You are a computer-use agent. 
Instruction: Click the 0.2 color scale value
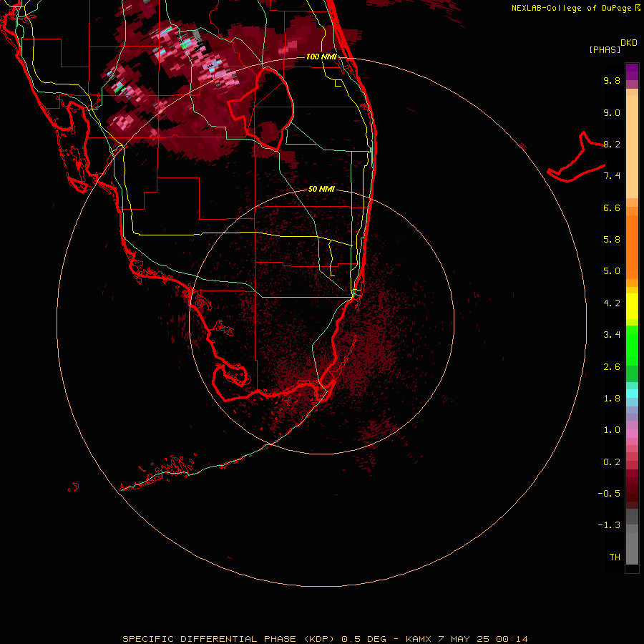[x=612, y=462]
